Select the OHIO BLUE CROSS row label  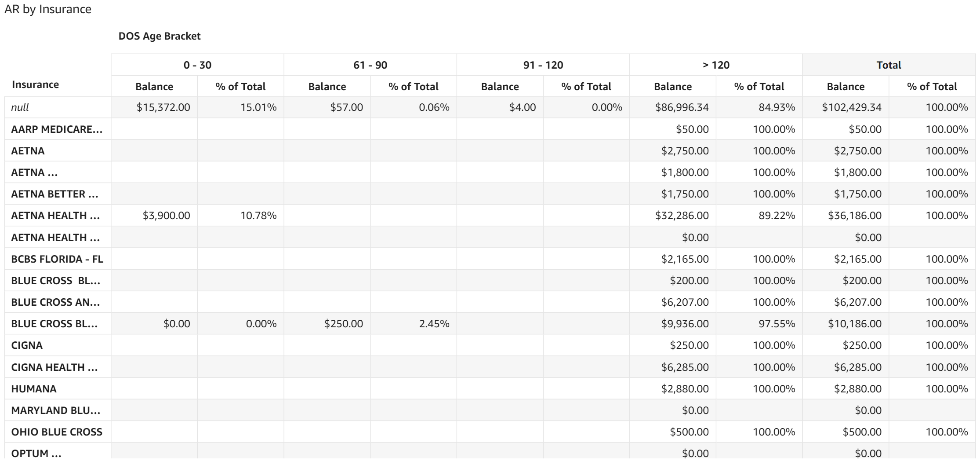coord(57,432)
